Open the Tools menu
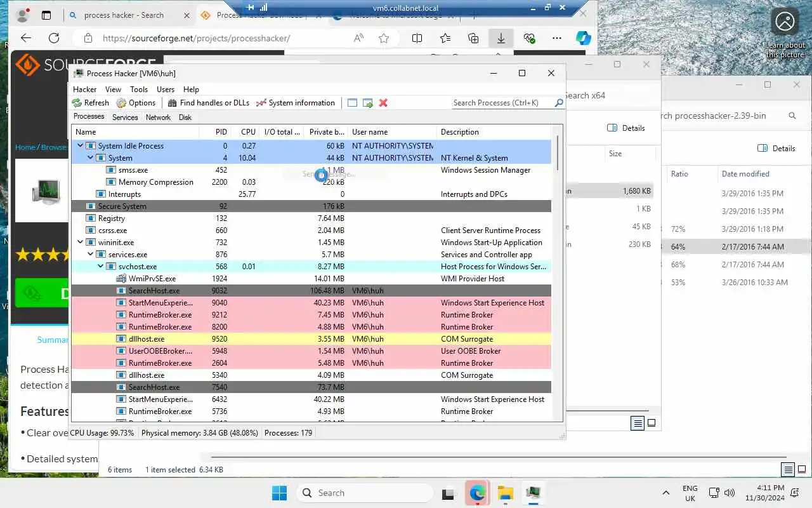The image size is (812, 508). tap(139, 90)
